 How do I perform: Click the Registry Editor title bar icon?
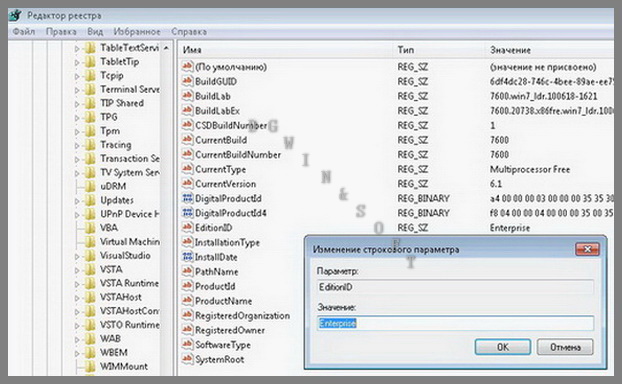coord(15,15)
